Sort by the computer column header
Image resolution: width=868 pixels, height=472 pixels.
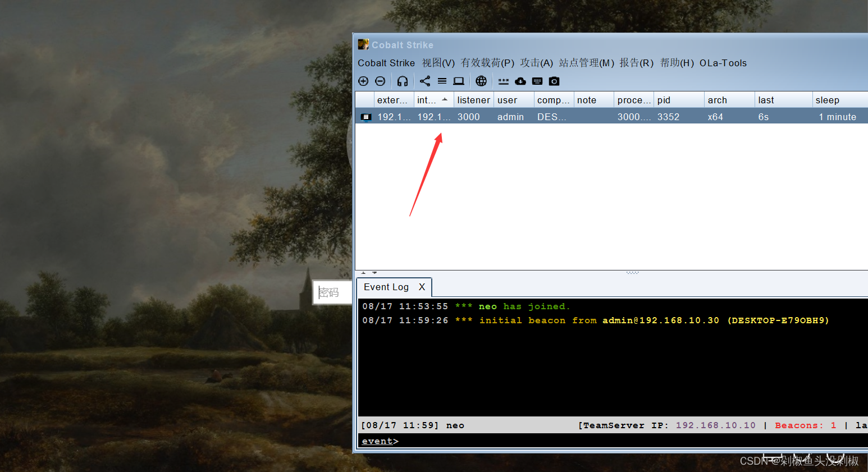(554, 100)
